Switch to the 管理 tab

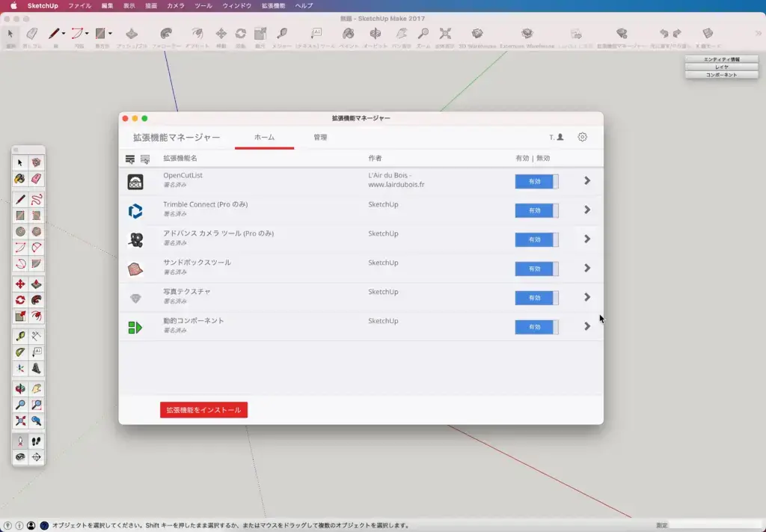coord(320,137)
